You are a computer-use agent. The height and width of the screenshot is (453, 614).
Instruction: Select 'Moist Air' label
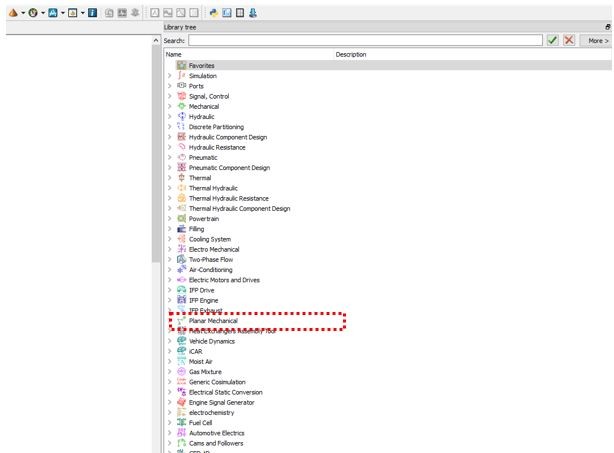point(200,361)
